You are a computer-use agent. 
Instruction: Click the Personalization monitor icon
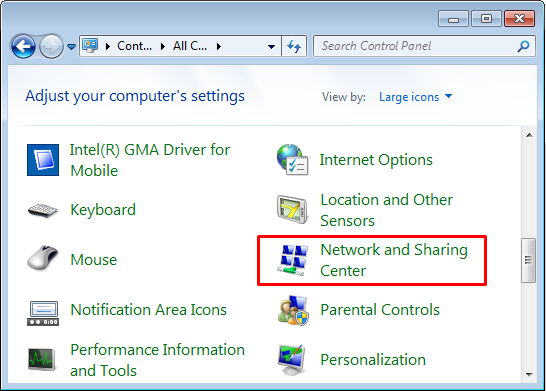click(x=292, y=360)
